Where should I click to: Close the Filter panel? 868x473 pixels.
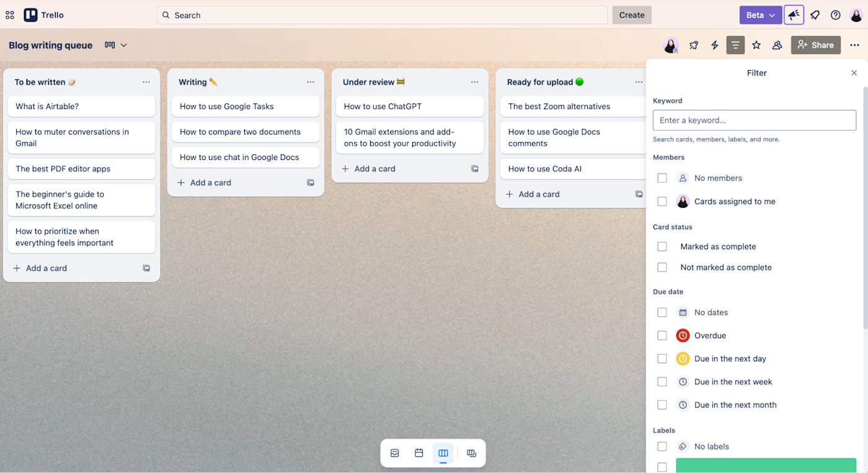pos(854,73)
